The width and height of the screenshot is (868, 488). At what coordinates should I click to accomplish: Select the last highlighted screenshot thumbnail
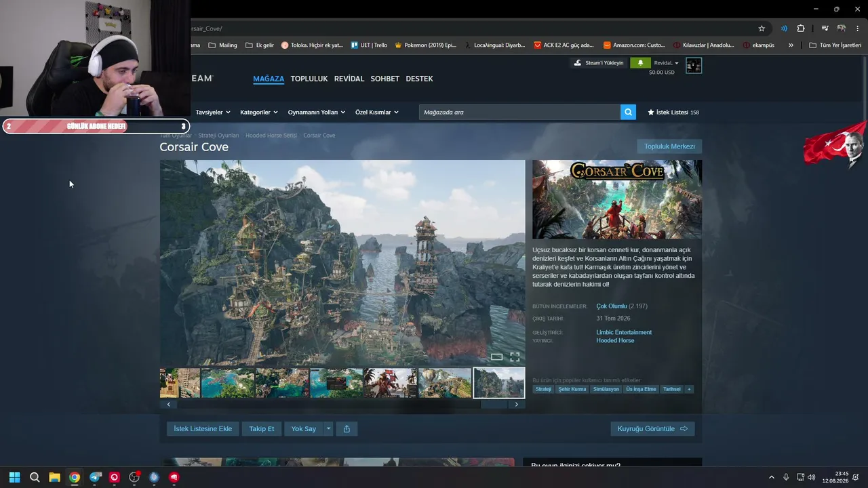[499, 383]
